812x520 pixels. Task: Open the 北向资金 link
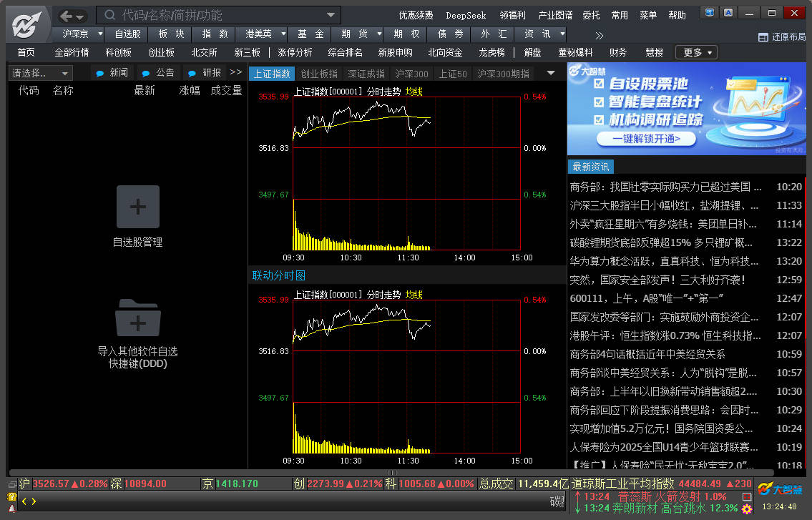(x=445, y=52)
